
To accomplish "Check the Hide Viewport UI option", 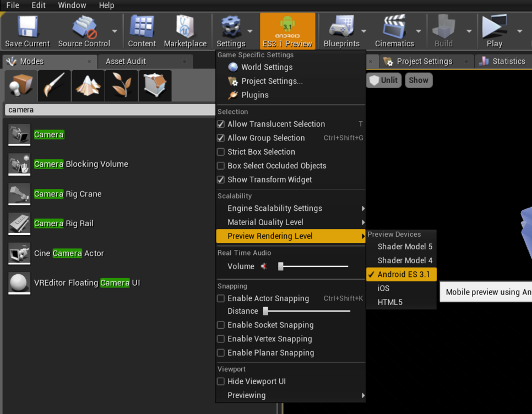I will 221,382.
